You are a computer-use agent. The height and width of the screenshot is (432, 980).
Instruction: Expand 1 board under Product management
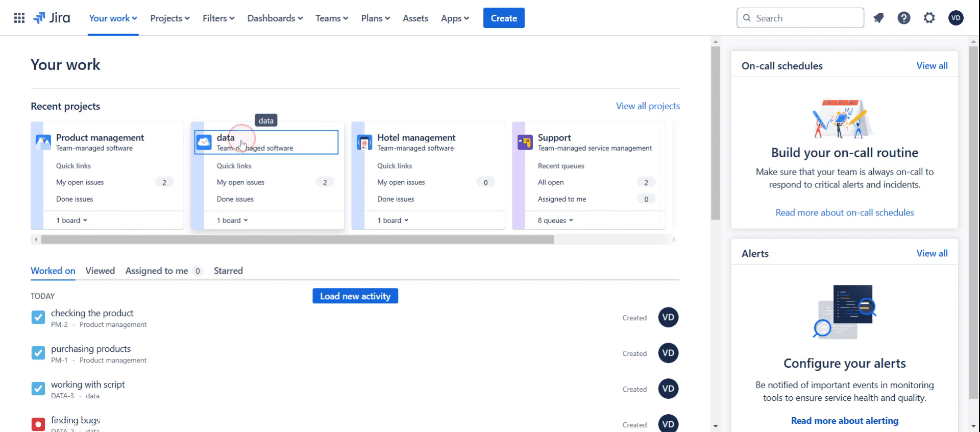pyautogui.click(x=72, y=220)
